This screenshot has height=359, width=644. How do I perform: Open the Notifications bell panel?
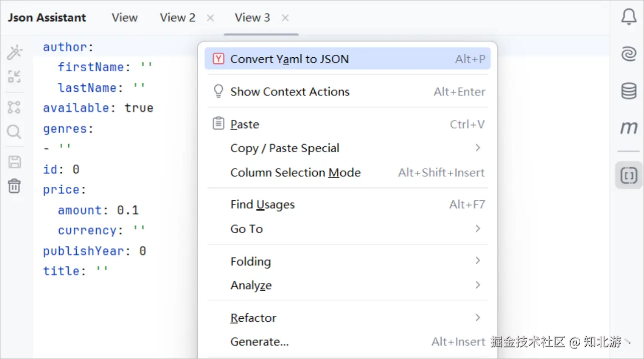pyautogui.click(x=628, y=17)
